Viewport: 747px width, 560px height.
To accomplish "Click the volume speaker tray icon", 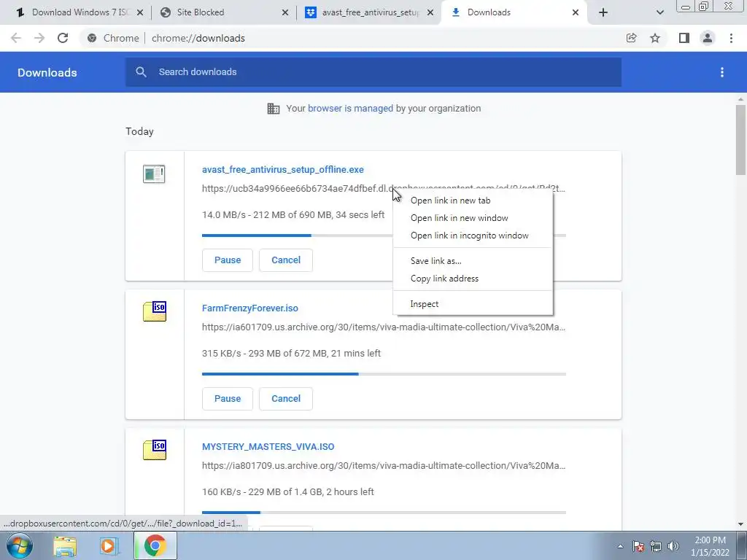I will pos(673,546).
